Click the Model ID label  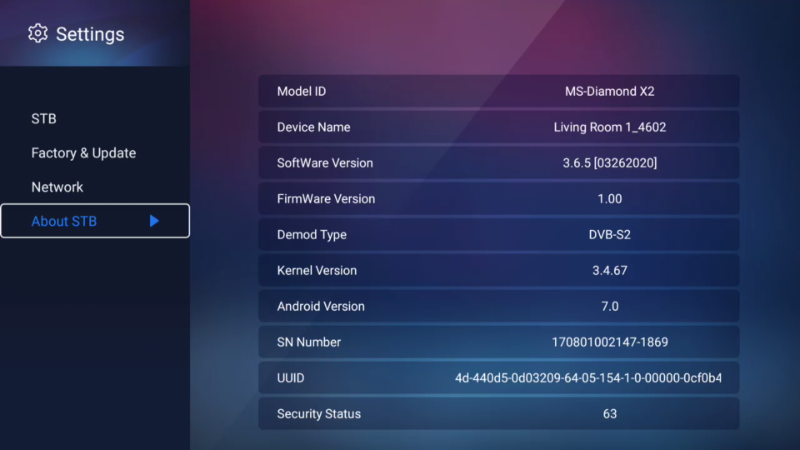pos(301,92)
